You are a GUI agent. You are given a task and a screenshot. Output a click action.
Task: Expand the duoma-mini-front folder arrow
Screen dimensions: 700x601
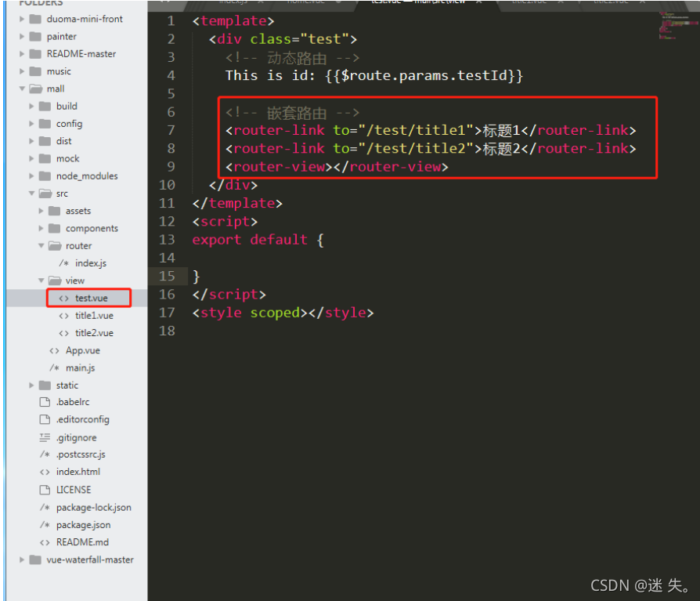point(21,20)
